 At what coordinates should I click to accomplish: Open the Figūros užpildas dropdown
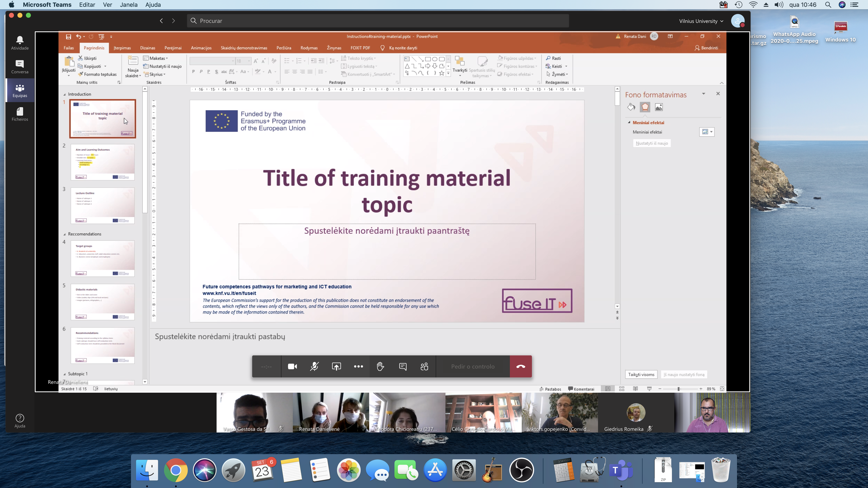click(517, 58)
